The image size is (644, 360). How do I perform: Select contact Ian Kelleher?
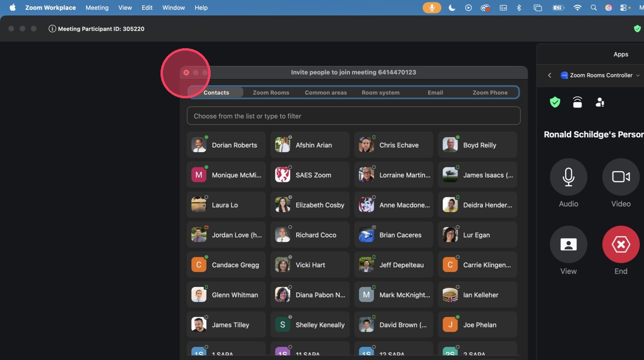pos(477,294)
